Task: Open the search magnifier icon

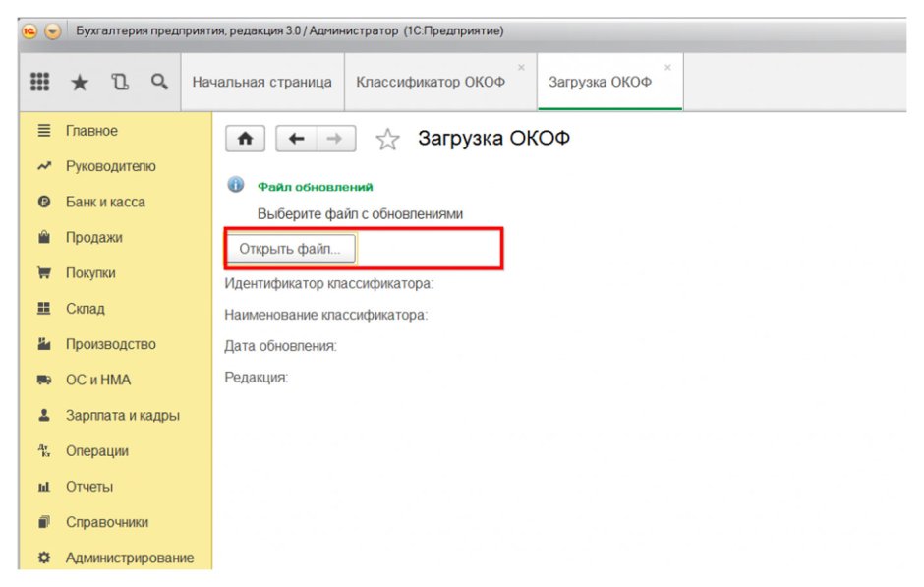Action: [159, 82]
